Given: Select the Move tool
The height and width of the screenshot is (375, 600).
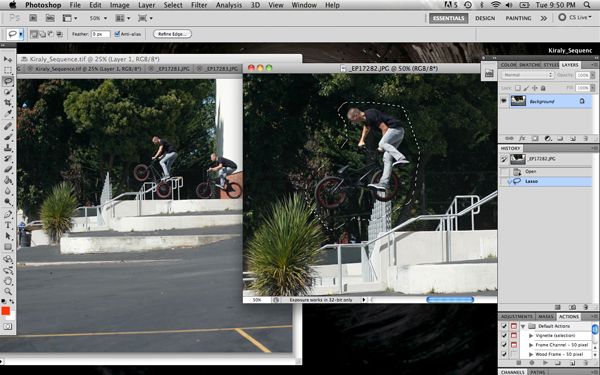Looking at the screenshot, I should click(x=8, y=59).
